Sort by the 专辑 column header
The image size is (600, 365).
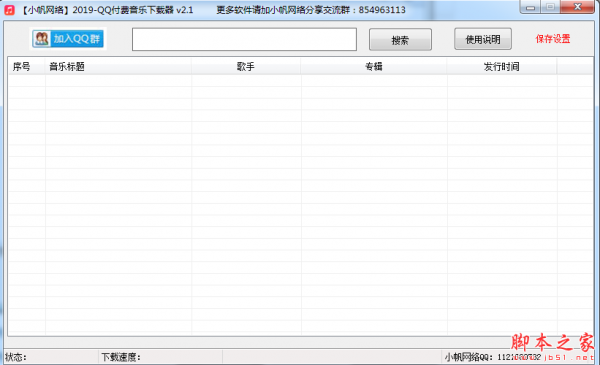coord(374,67)
